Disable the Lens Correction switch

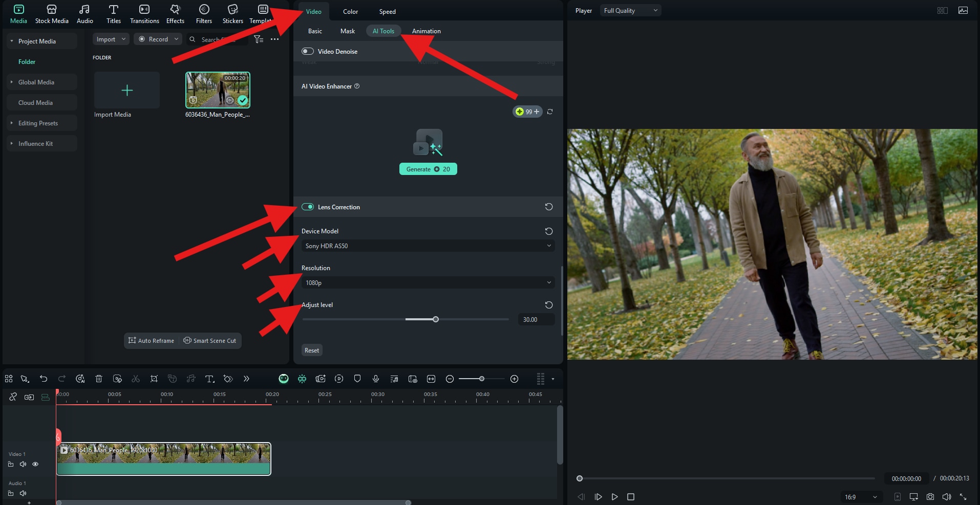pyautogui.click(x=308, y=207)
